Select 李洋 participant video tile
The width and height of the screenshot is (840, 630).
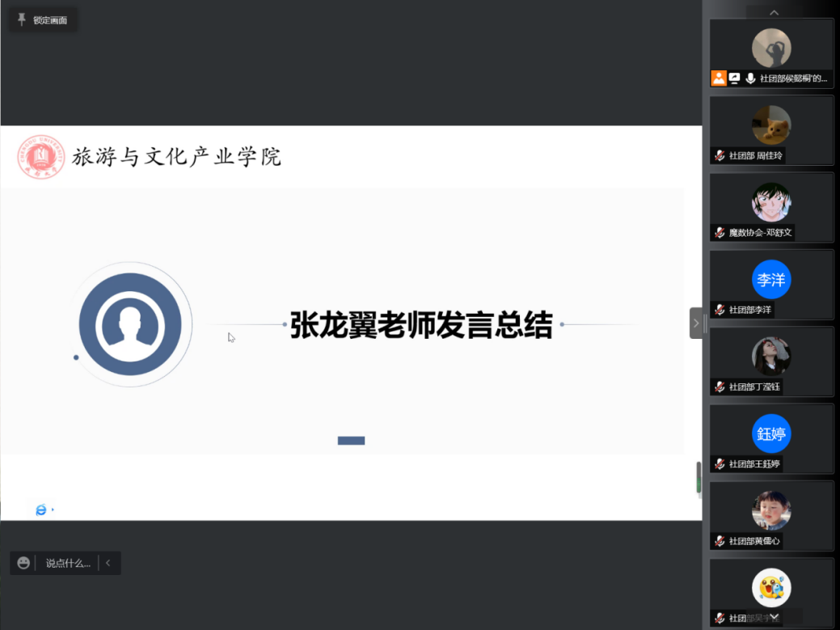pos(771,284)
